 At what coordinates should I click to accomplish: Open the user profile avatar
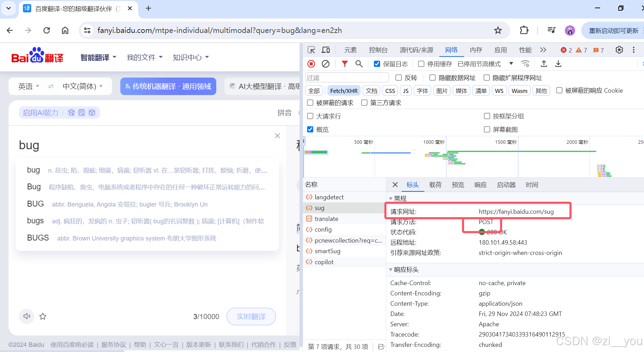(x=570, y=31)
